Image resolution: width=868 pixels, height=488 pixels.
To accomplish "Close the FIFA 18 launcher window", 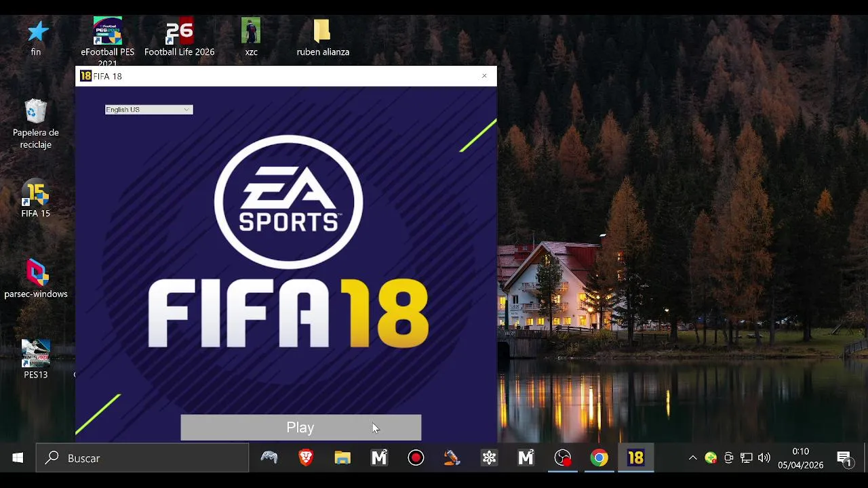I will tap(484, 76).
